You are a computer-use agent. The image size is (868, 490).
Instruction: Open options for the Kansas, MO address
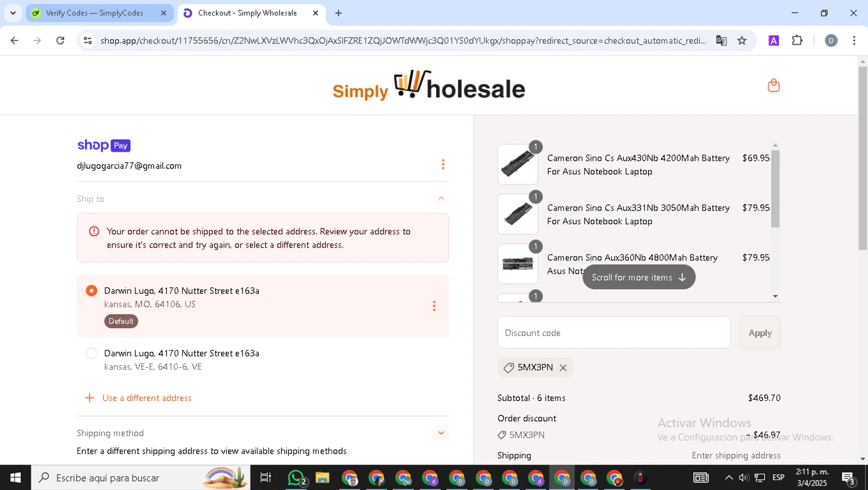434,306
